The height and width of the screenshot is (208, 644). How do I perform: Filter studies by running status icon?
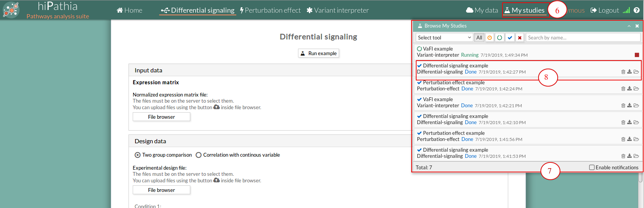pos(499,38)
